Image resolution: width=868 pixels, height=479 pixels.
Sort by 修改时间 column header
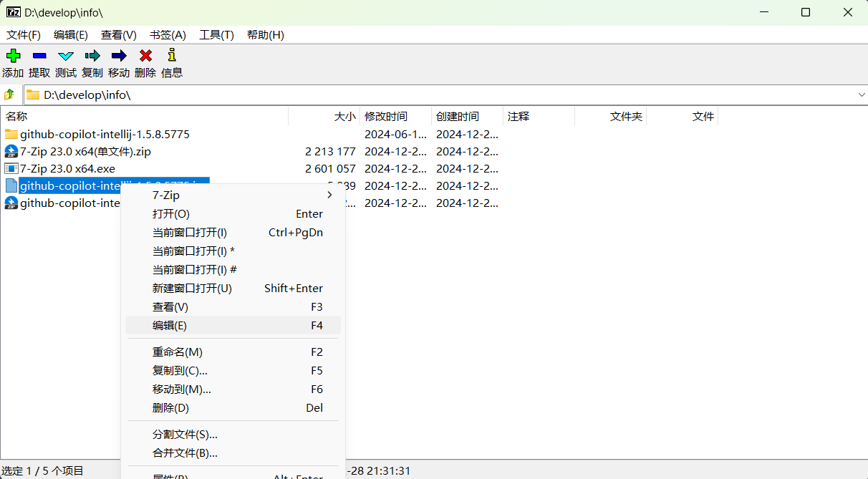395,116
